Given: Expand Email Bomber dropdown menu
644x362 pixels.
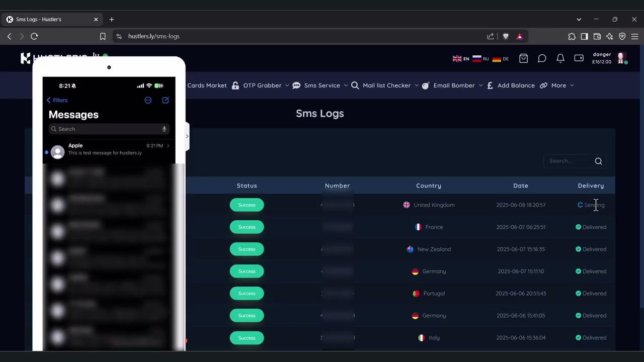Looking at the screenshot, I should pos(452,85).
